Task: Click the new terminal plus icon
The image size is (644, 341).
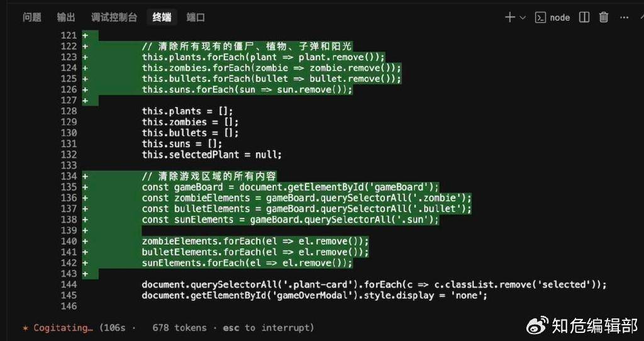Action: (x=509, y=17)
